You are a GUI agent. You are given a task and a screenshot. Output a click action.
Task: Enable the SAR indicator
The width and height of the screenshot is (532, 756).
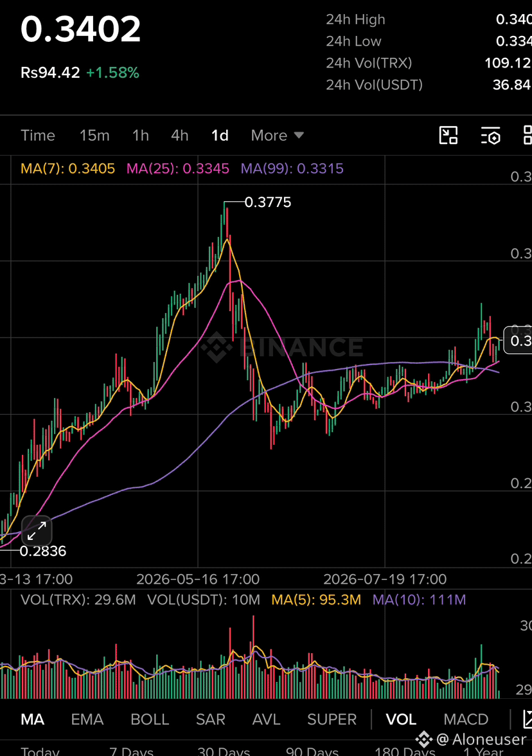pos(211,719)
